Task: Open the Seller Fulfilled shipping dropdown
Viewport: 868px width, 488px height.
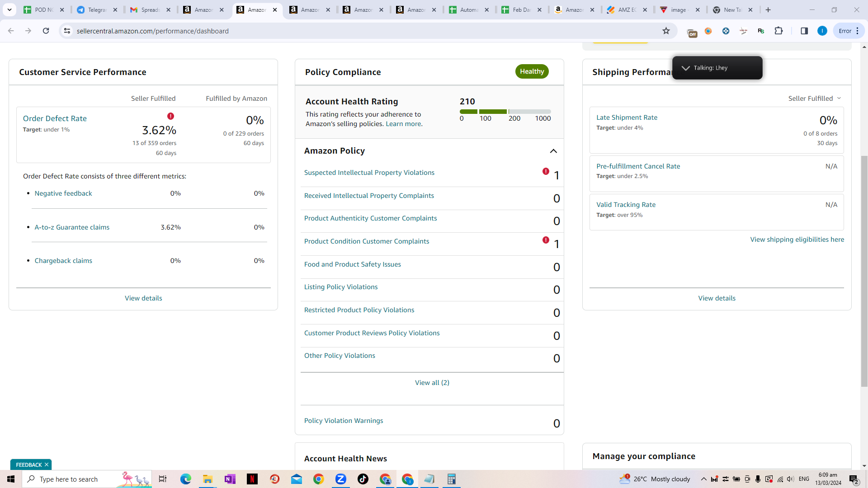Action: (815, 98)
